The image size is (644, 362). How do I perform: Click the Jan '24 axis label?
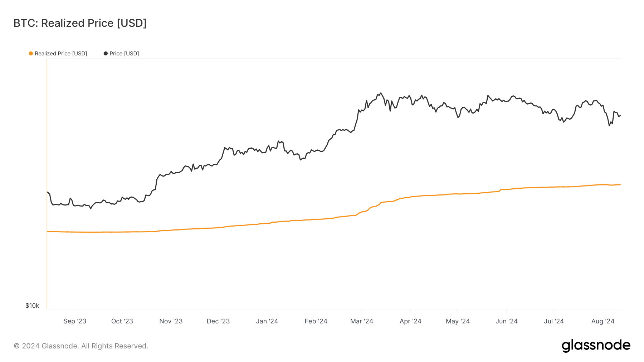coord(267,321)
